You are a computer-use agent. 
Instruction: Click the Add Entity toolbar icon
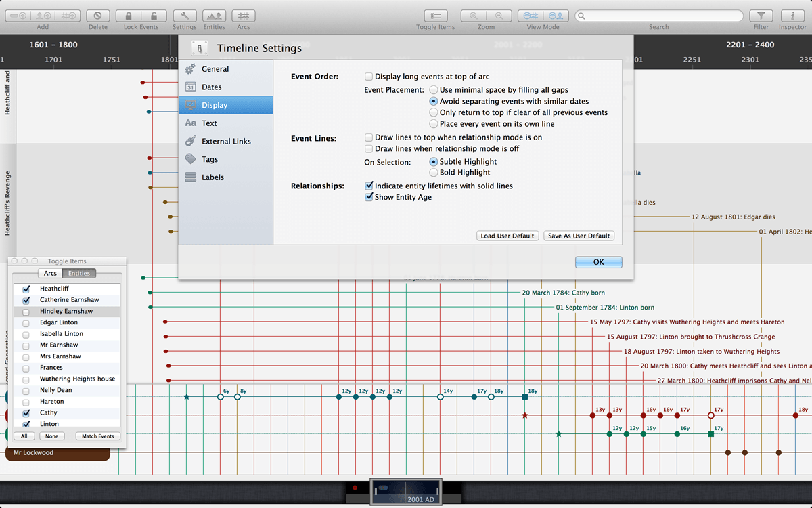(43, 15)
